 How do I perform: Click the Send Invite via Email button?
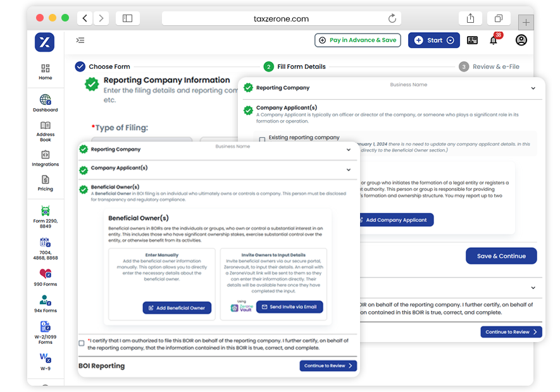tap(289, 307)
